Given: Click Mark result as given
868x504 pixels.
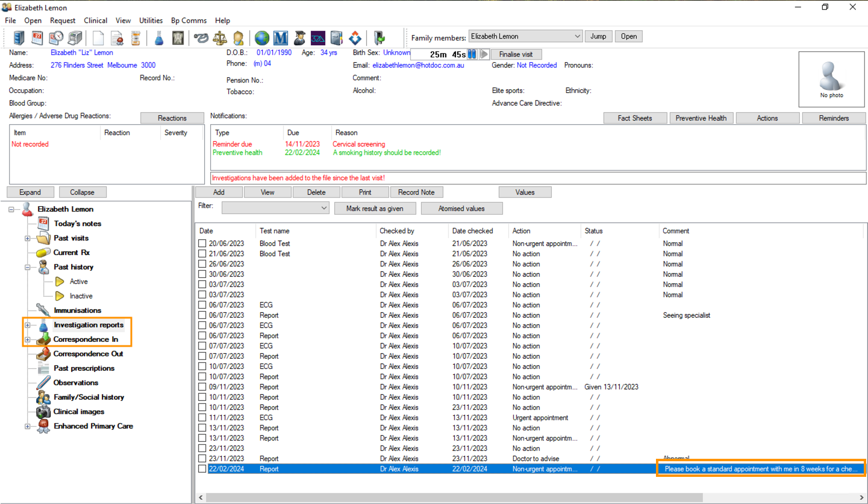Looking at the screenshot, I should click(375, 209).
